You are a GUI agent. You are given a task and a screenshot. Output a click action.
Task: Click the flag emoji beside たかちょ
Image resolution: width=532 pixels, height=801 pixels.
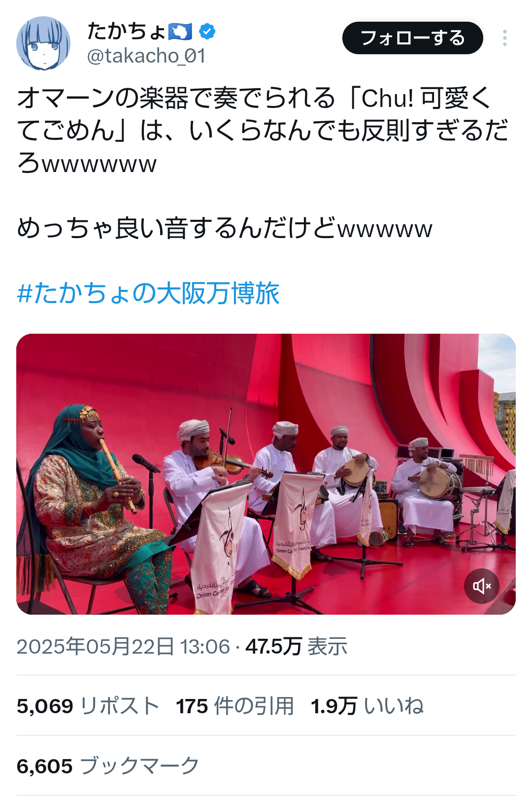point(180,32)
